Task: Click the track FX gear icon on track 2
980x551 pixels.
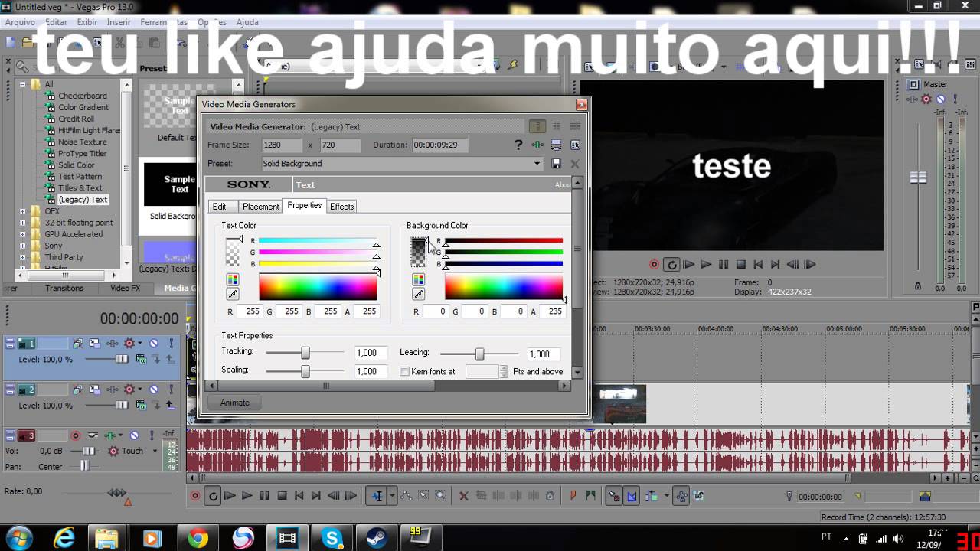Action: pos(129,390)
